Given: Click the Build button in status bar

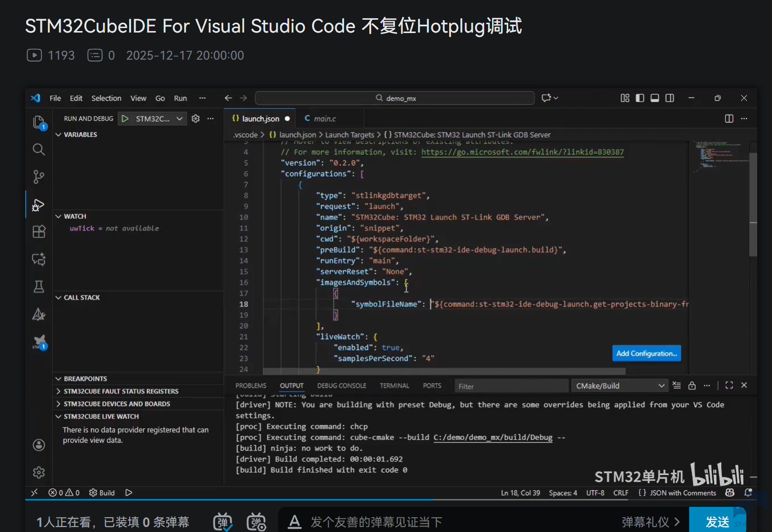Looking at the screenshot, I should (102, 493).
